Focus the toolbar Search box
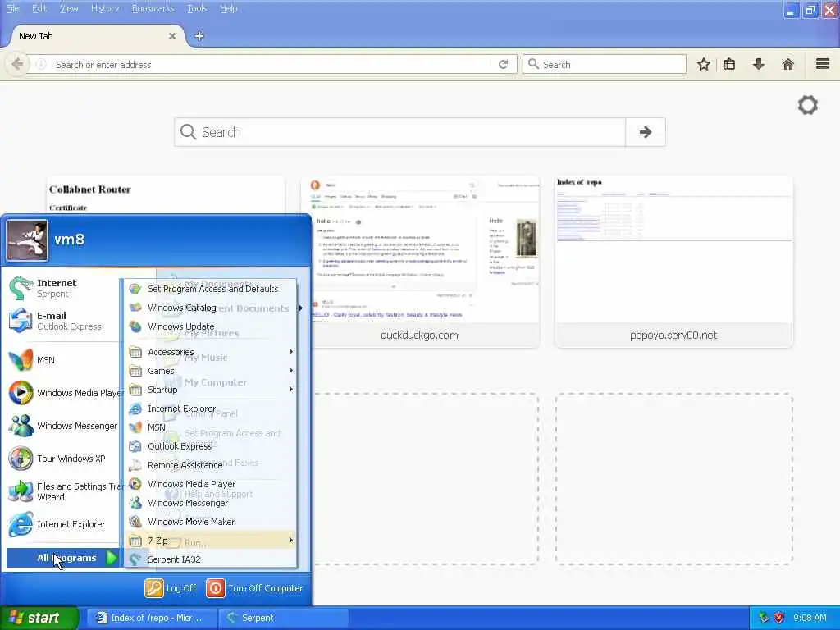This screenshot has width=840, height=630. pos(605,64)
